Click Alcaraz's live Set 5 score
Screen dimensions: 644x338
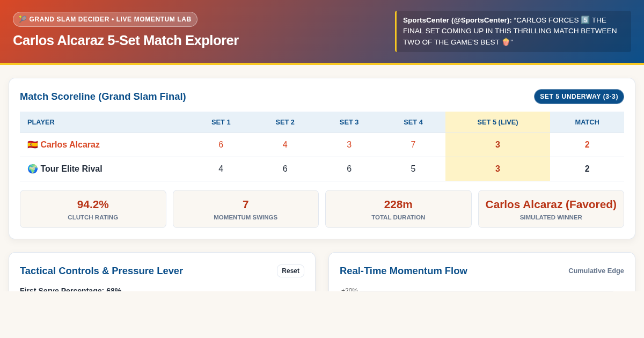497,145
